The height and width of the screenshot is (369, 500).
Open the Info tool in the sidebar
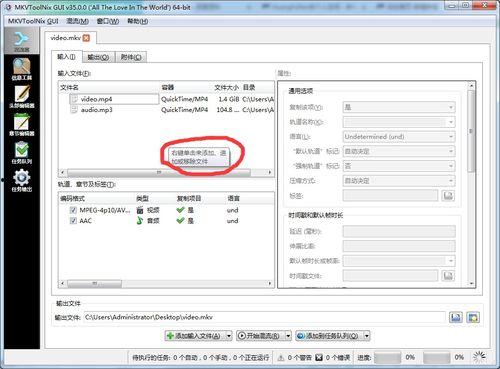point(22,69)
